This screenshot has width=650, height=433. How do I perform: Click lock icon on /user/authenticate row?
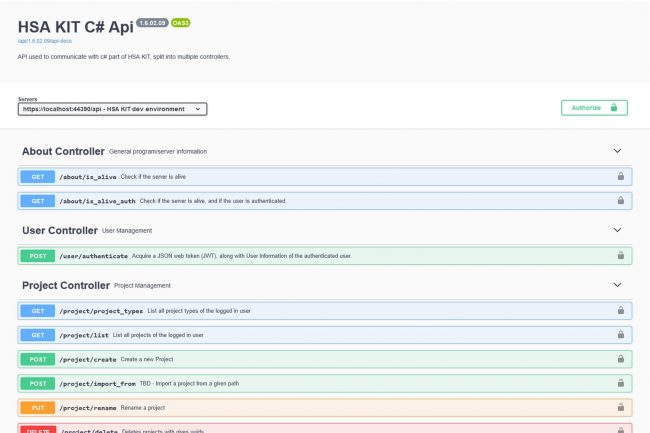pyautogui.click(x=621, y=256)
